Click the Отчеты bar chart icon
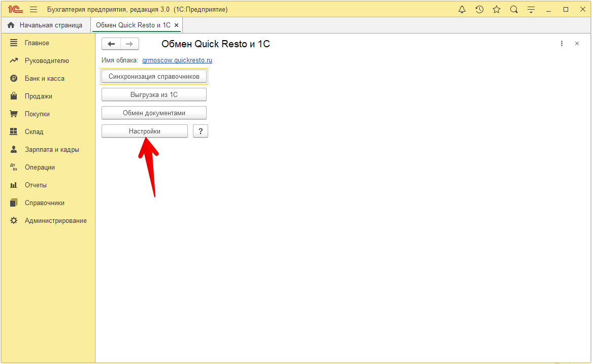 (x=14, y=185)
